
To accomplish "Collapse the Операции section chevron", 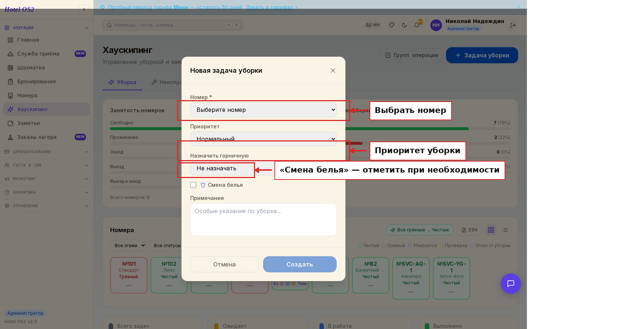I will tap(86, 28).
